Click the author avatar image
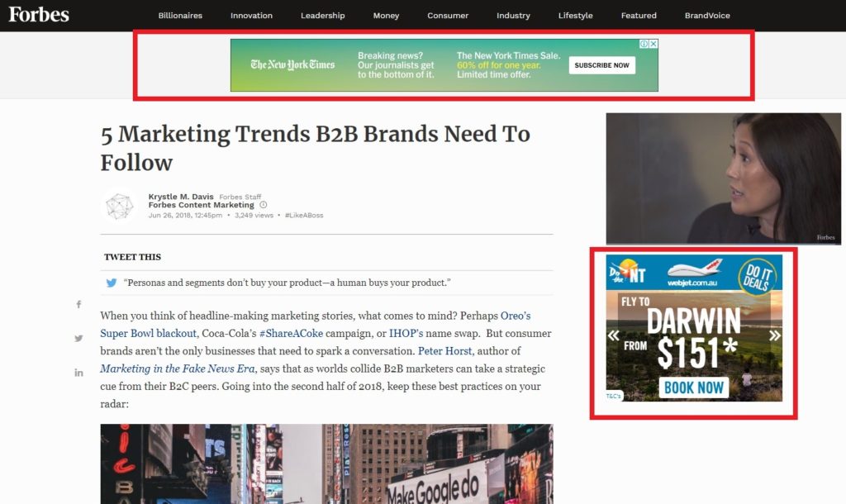Viewport: 846px width, 504px height. tap(120, 205)
